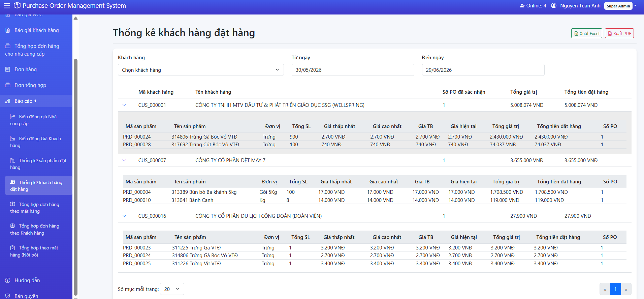
Task: Click the Nguyen Tuan Anh username
Action: pos(580,6)
